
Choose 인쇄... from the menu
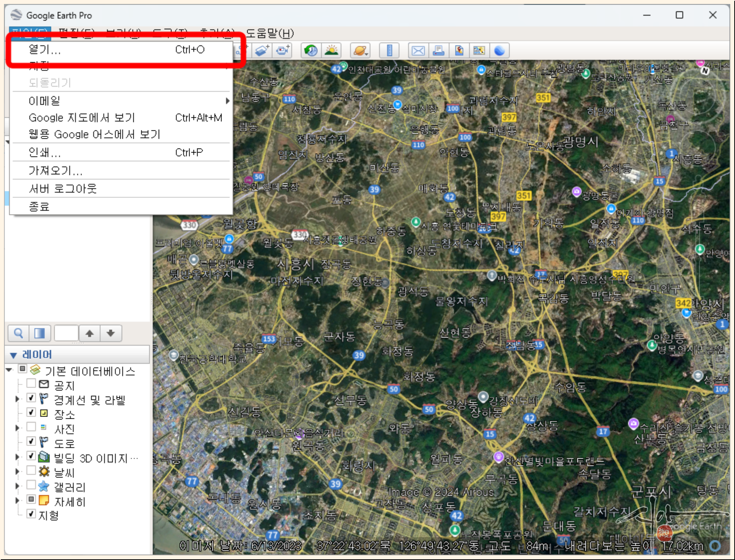[121, 153]
